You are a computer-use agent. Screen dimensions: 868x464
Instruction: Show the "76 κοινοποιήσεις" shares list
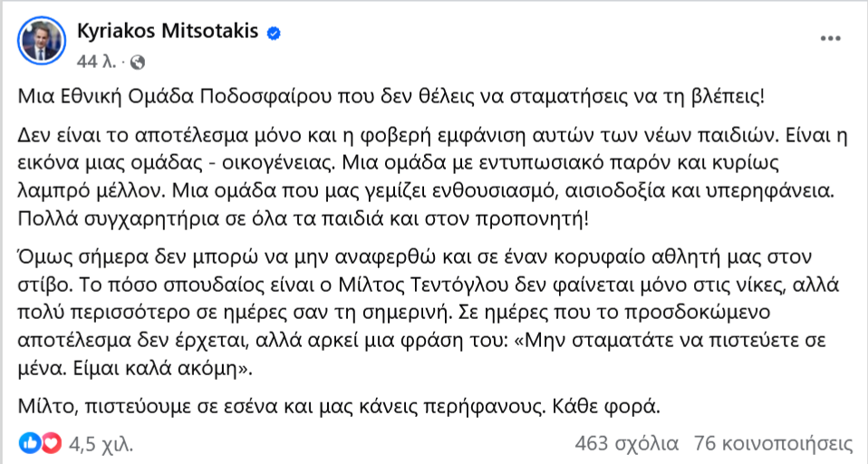pyautogui.click(x=774, y=443)
